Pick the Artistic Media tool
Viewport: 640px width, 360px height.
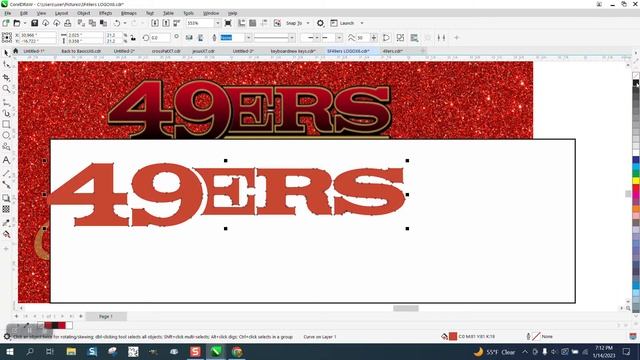pyautogui.click(x=6, y=113)
